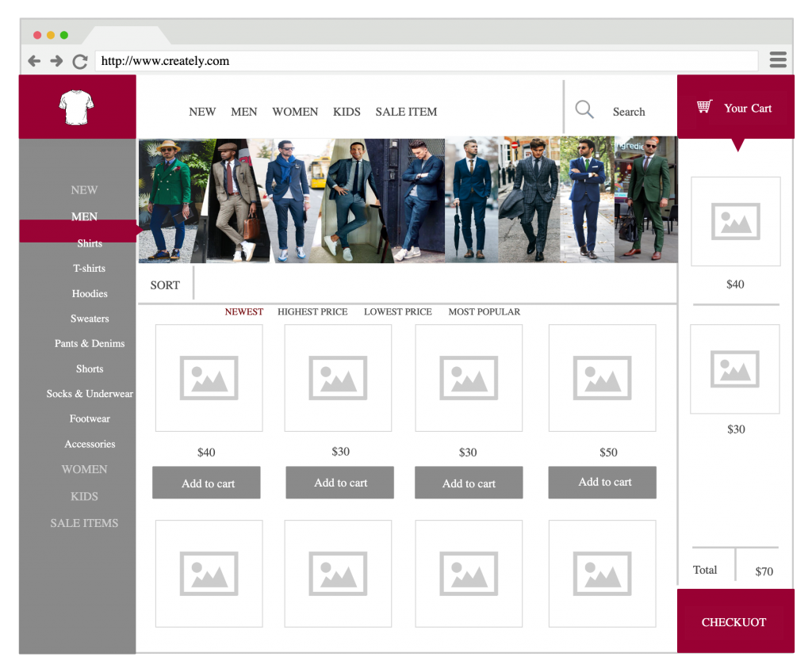This screenshot has width=812, height=672.
Task: Select Hoodies in the sidebar
Action: click(90, 293)
